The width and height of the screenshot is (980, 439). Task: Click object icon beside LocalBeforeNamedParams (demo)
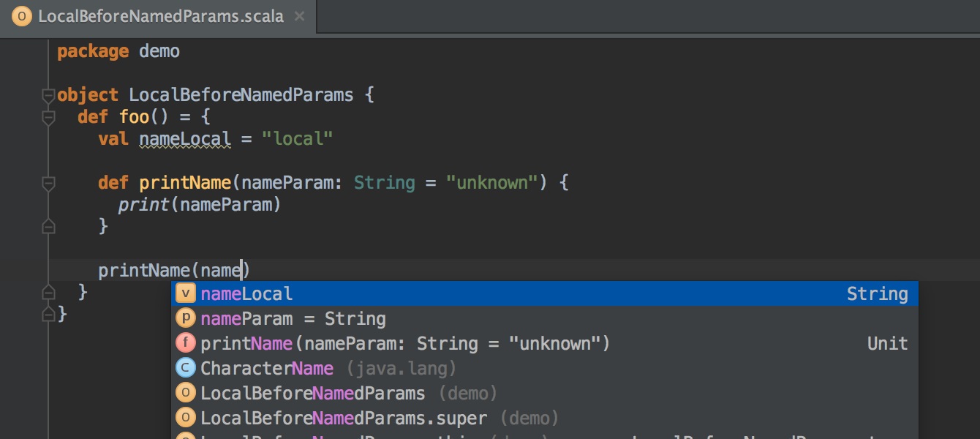click(186, 394)
